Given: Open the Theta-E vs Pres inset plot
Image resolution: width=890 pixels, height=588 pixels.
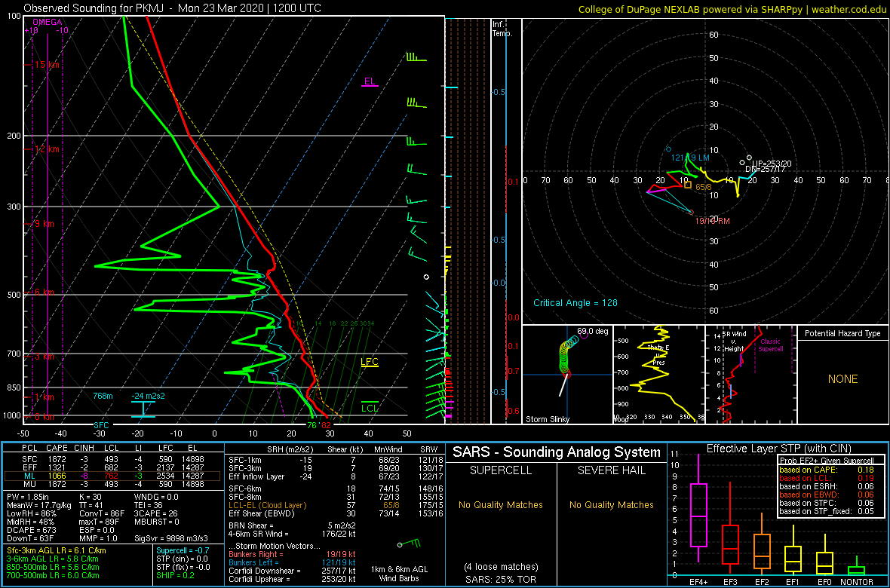Looking at the screenshot, I should point(658,375).
